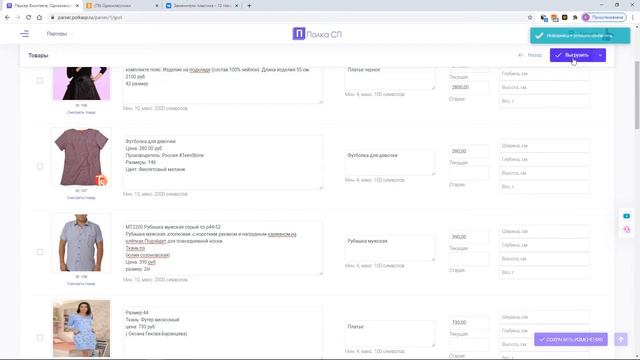
Task: Open the extensions puzzle icon
Action: pos(575,18)
